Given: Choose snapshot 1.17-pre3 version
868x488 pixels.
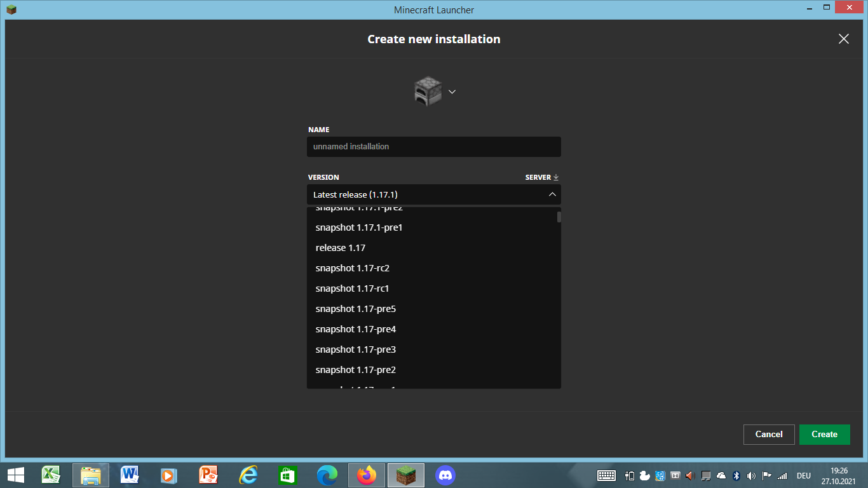Looking at the screenshot, I should coord(356,349).
